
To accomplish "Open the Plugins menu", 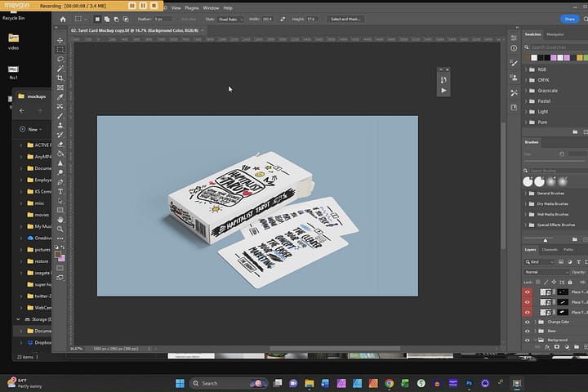I will coord(192,8).
